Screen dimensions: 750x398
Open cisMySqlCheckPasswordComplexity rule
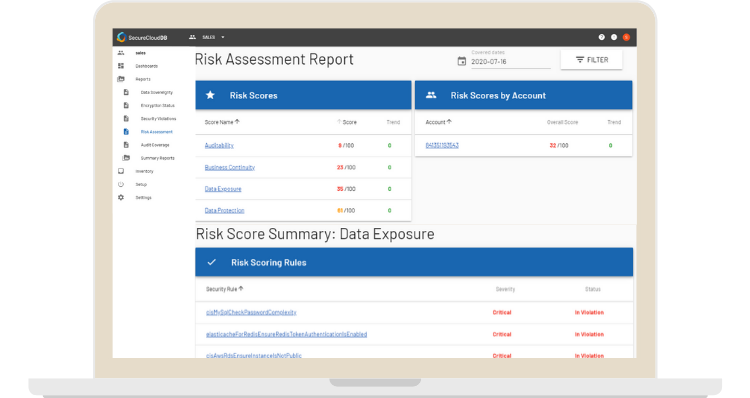pos(251,312)
